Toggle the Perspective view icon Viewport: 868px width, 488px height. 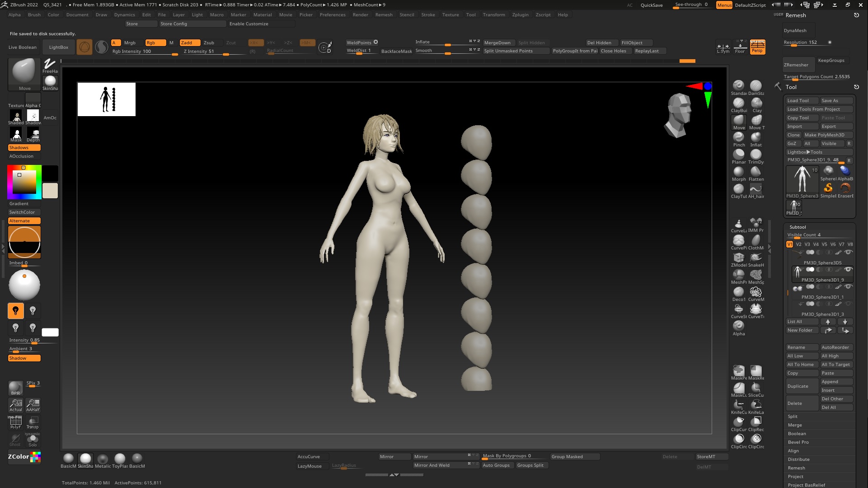[757, 47]
